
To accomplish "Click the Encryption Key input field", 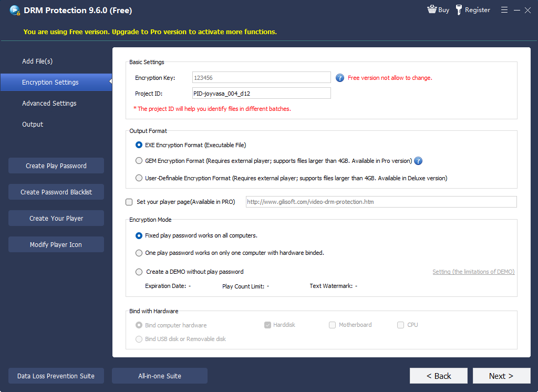I will 262,78.
